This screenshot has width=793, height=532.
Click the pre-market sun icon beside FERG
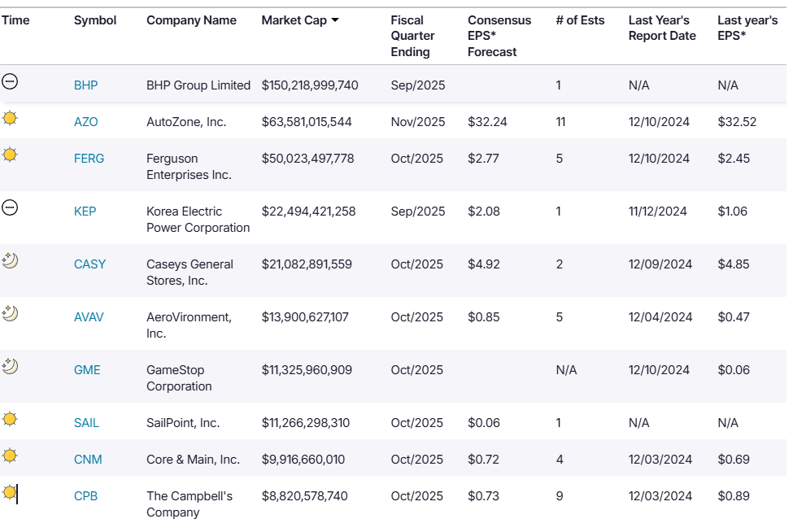pyautogui.click(x=10, y=155)
